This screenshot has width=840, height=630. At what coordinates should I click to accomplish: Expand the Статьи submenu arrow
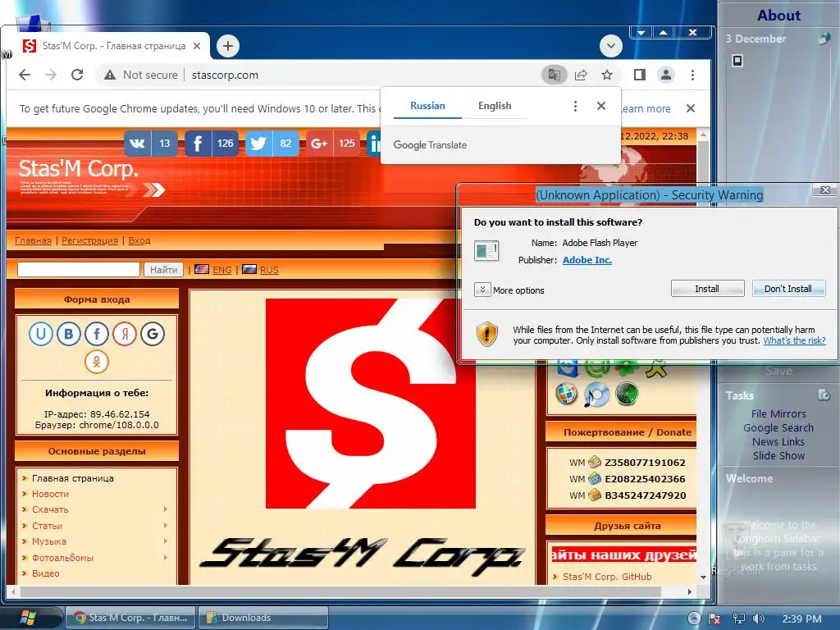(166, 525)
